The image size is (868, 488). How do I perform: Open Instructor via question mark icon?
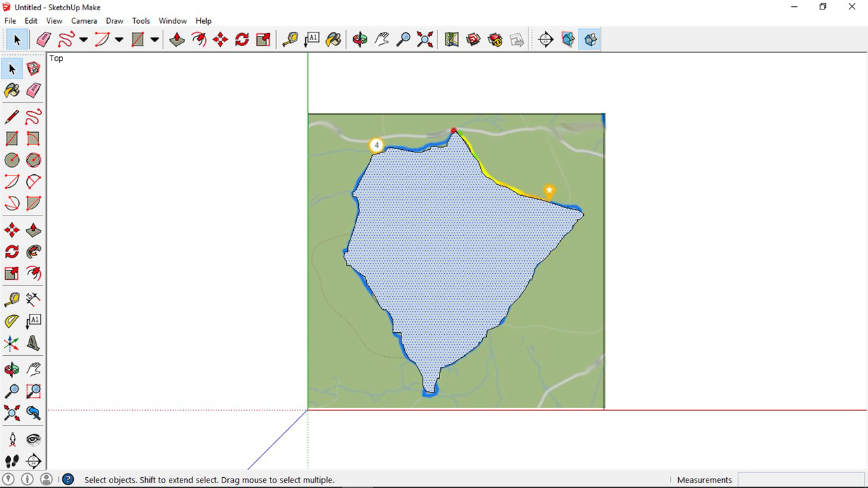(x=68, y=479)
